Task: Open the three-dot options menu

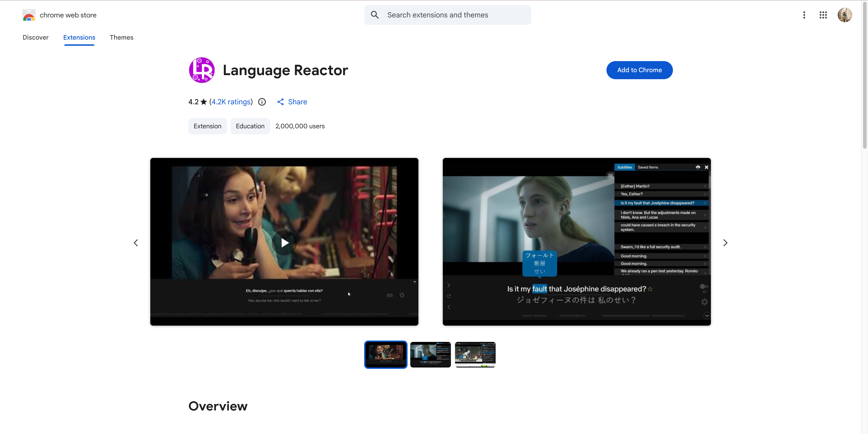Action: tap(804, 15)
